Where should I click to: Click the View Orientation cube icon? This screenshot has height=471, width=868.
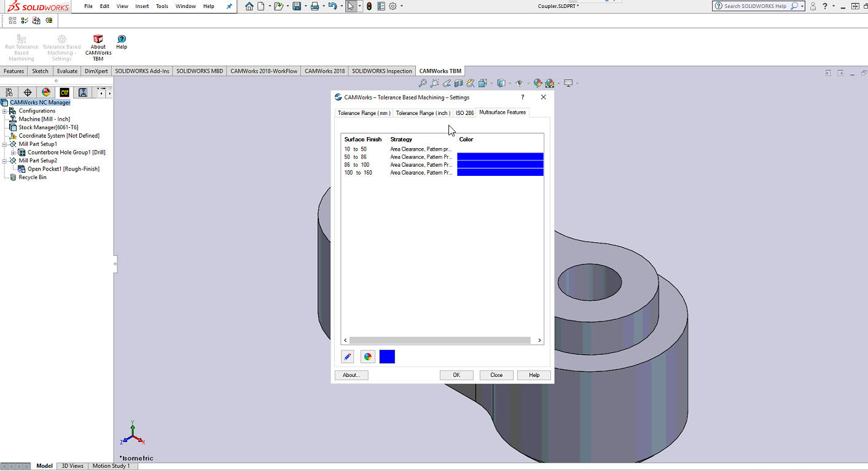coord(483,83)
